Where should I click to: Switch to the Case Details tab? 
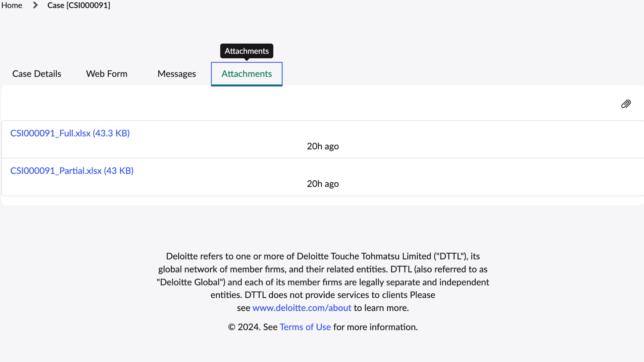37,74
